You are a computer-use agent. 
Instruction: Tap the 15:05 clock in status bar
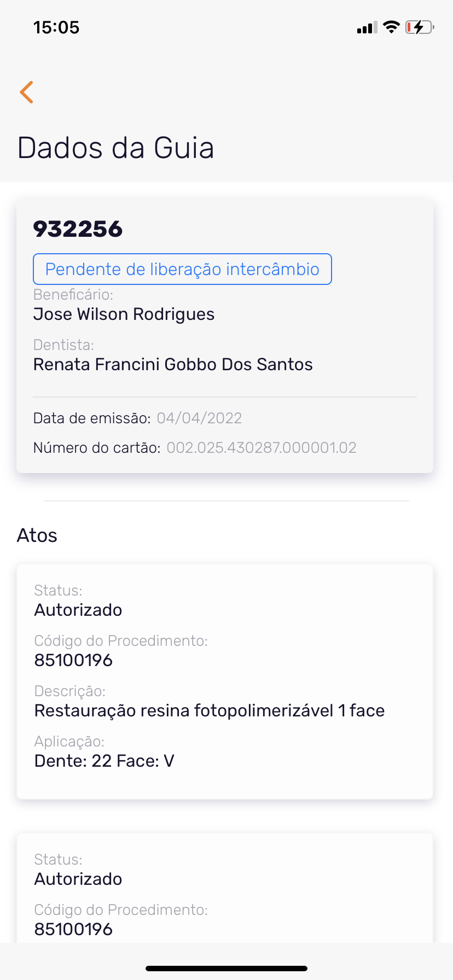pos(56,27)
